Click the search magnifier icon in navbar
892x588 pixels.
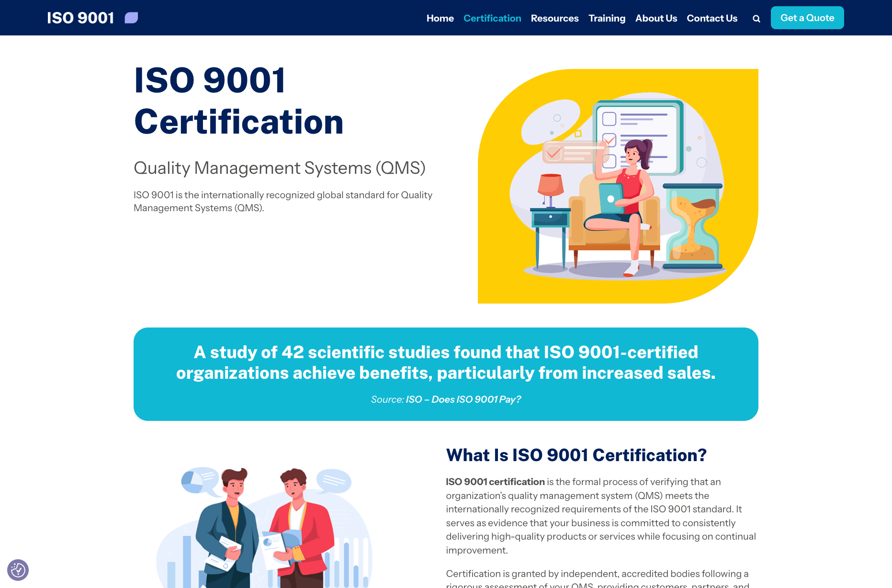pos(756,19)
